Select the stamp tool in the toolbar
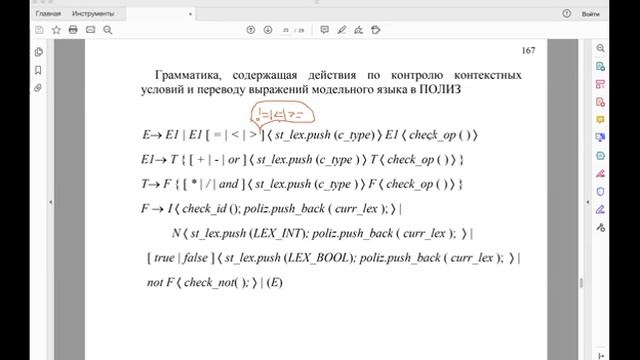This screenshot has height=360, width=640. pos(376,30)
